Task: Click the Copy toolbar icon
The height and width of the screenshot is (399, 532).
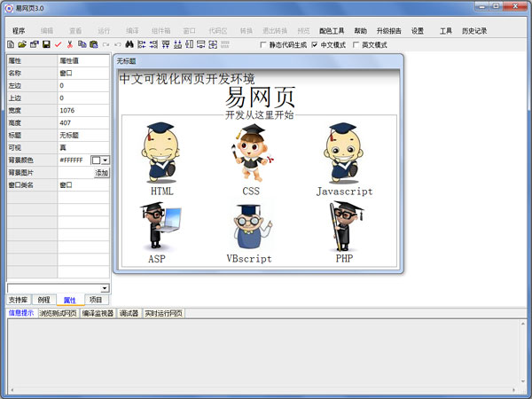Action: pos(82,44)
